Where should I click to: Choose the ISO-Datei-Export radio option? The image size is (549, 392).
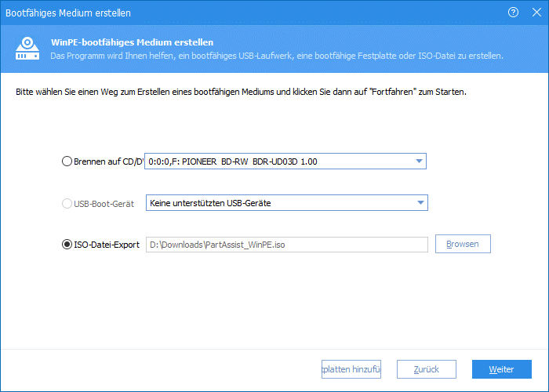click(x=67, y=244)
